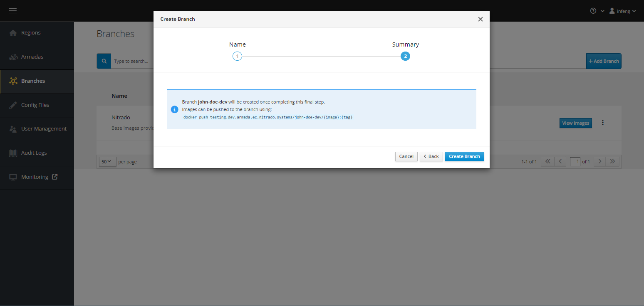
Task: Go to wizard step 1 Name
Action: [x=237, y=57]
